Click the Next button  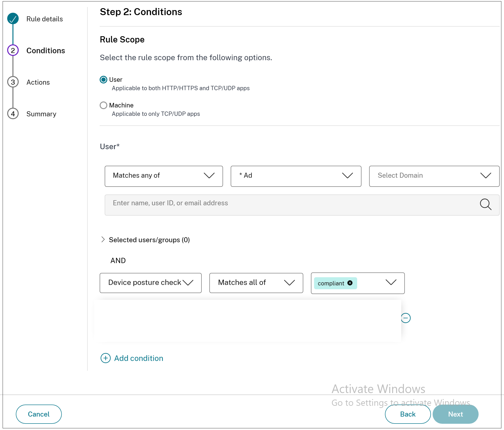click(x=455, y=414)
